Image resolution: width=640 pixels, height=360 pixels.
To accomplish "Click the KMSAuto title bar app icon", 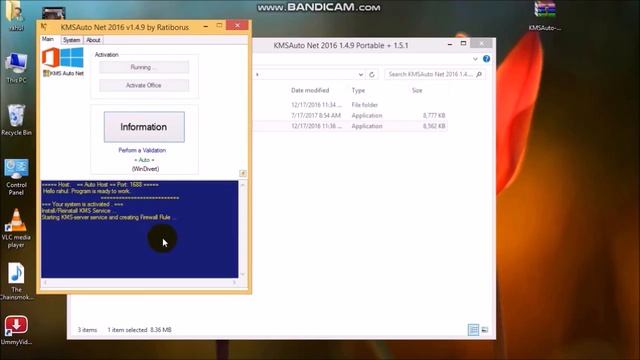I will (x=44, y=27).
